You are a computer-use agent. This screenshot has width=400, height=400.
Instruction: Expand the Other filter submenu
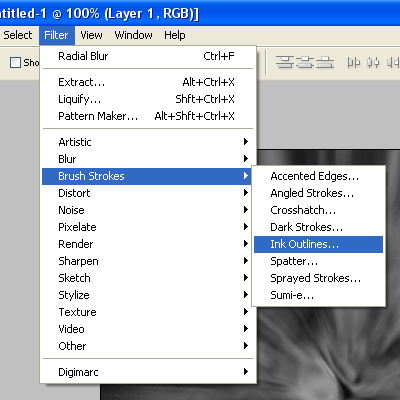click(x=148, y=346)
